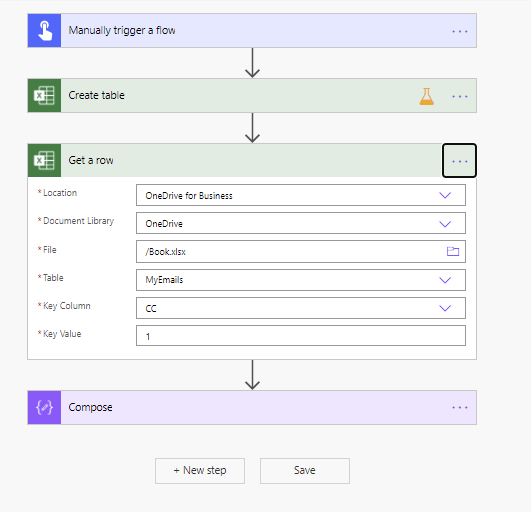Click the File field containing /Book.xlsx

301,251
